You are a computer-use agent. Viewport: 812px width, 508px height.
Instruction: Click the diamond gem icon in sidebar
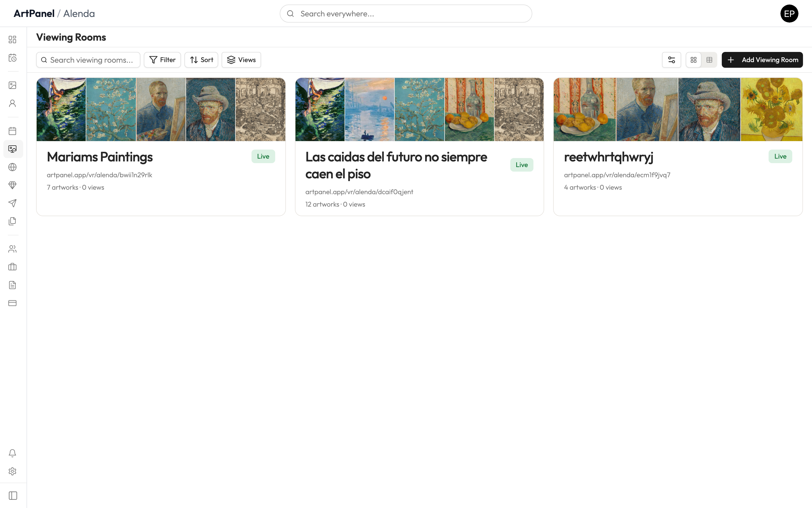pyautogui.click(x=12, y=185)
